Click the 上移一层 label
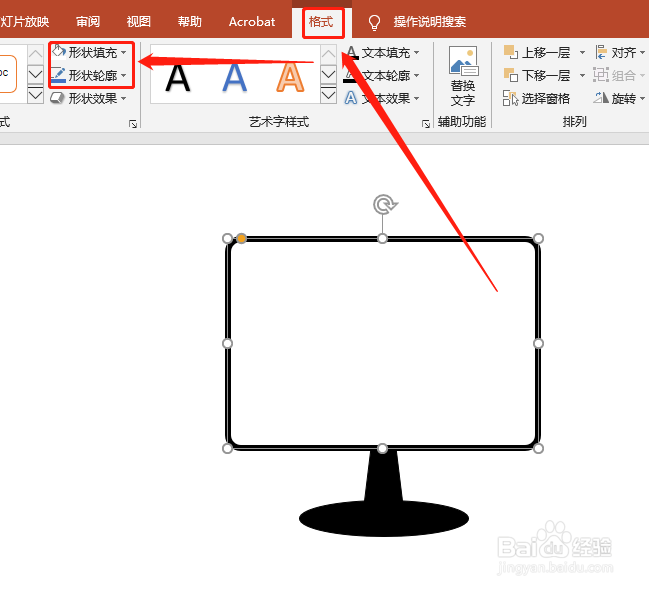 pyautogui.click(x=546, y=53)
